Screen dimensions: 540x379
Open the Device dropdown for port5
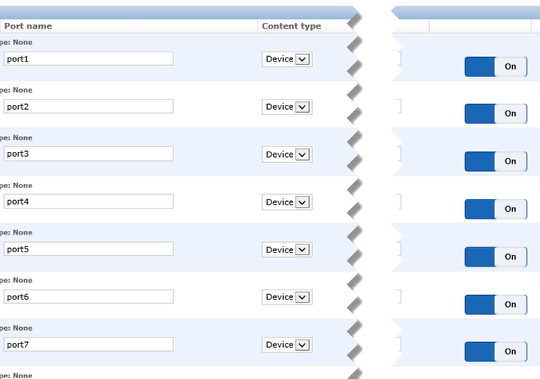click(287, 250)
